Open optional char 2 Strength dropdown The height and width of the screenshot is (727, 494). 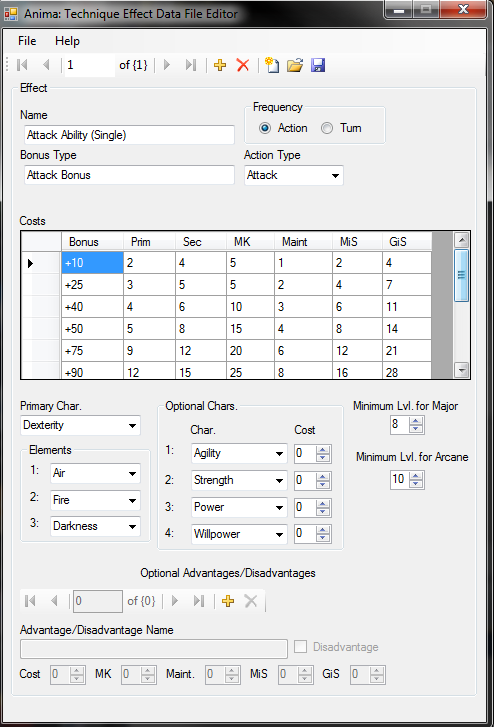click(x=239, y=480)
